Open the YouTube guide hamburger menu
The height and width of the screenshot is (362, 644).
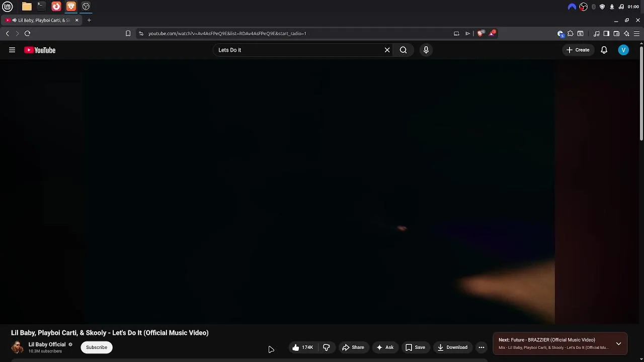point(12,50)
